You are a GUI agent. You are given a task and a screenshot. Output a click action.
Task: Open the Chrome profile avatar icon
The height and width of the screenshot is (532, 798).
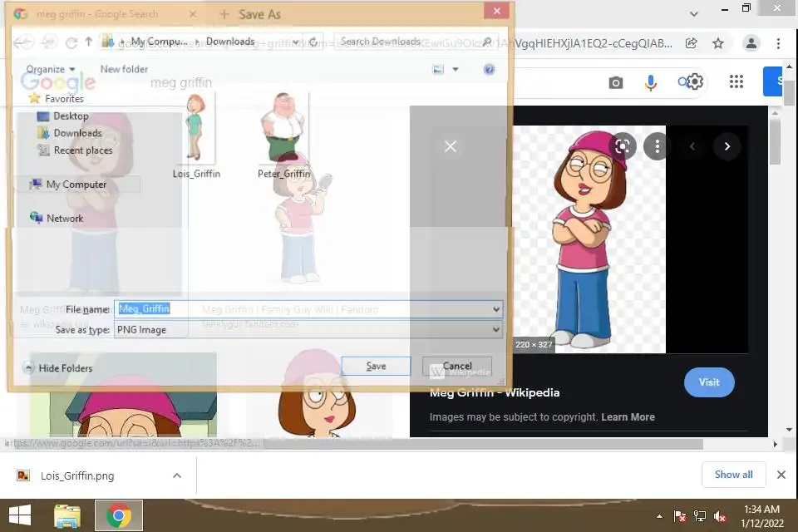pos(751,43)
